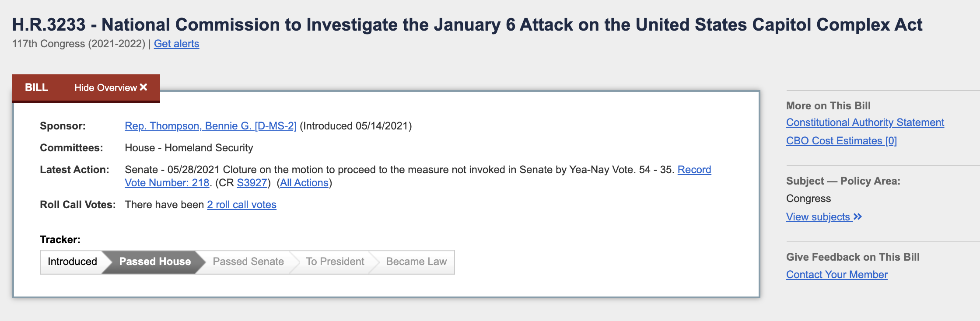Click the To President tracker step

[x=335, y=262]
